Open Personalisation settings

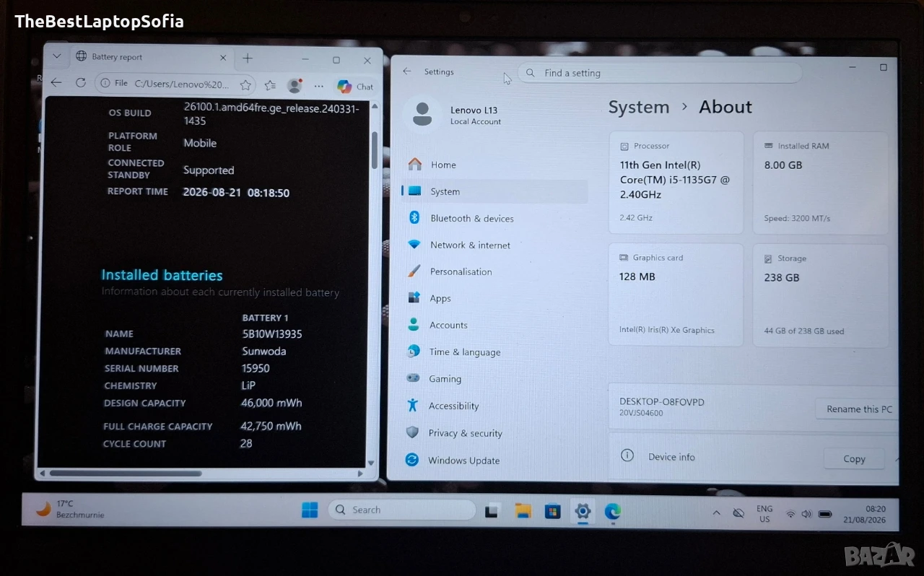click(x=494, y=271)
